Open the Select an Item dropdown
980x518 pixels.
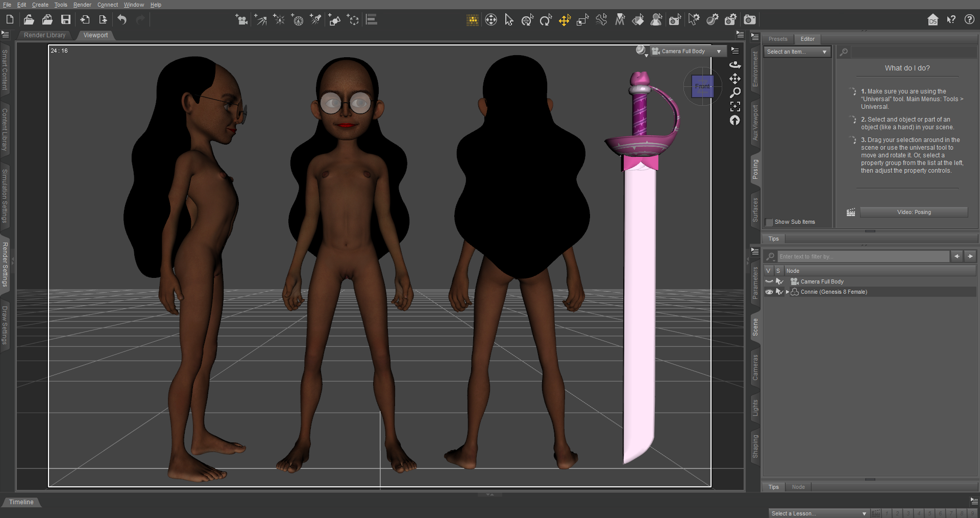point(797,52)
